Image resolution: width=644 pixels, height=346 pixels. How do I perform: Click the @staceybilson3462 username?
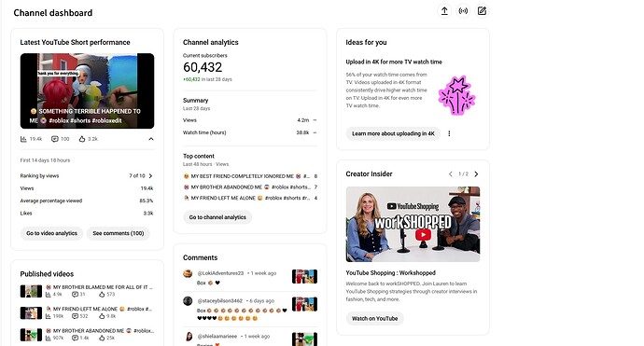220,301
